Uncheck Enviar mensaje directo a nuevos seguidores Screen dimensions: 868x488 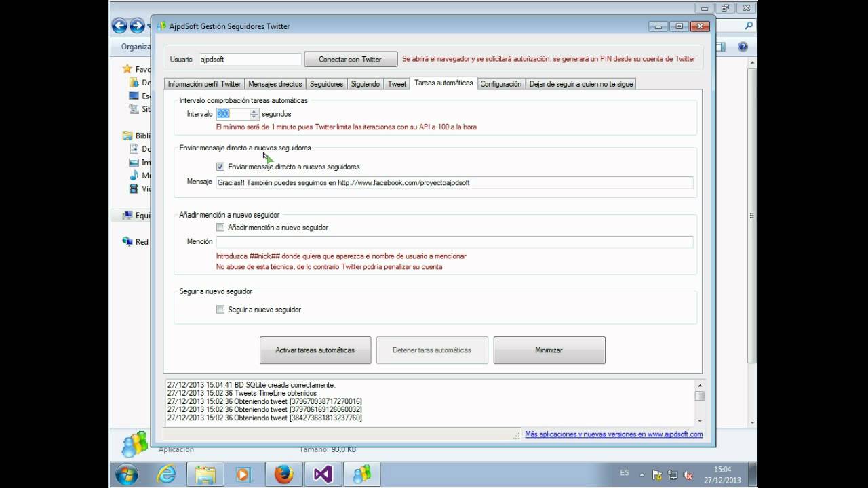point(220,167)
